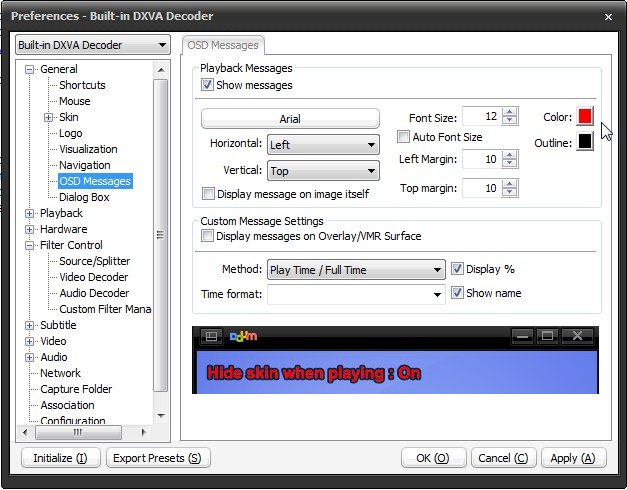Click the Daum logo in preview
Screen dimensions: 627x490
(x=243, y=336)
